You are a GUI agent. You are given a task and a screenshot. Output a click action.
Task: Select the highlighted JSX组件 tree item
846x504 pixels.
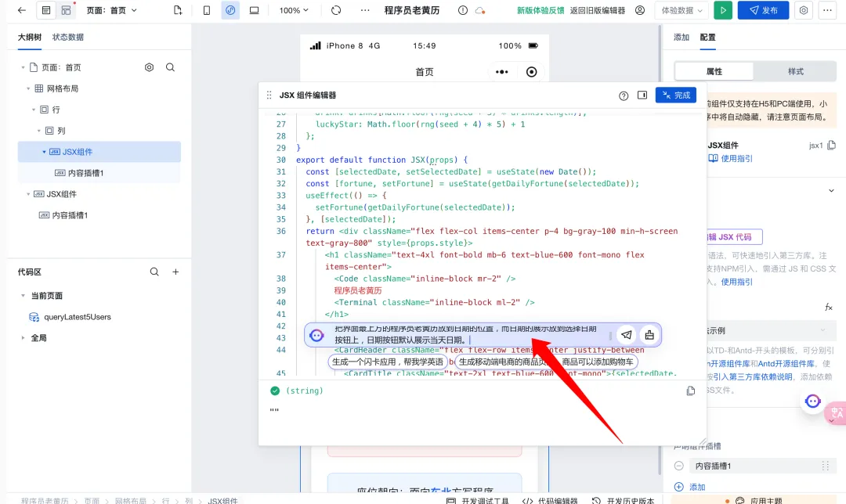point(99,152)
